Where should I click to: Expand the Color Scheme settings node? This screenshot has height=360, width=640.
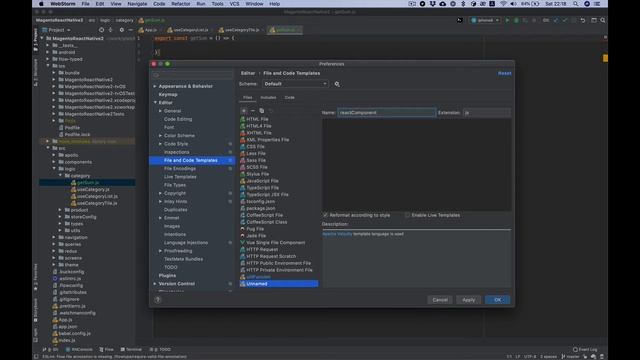tap(160, 136)
